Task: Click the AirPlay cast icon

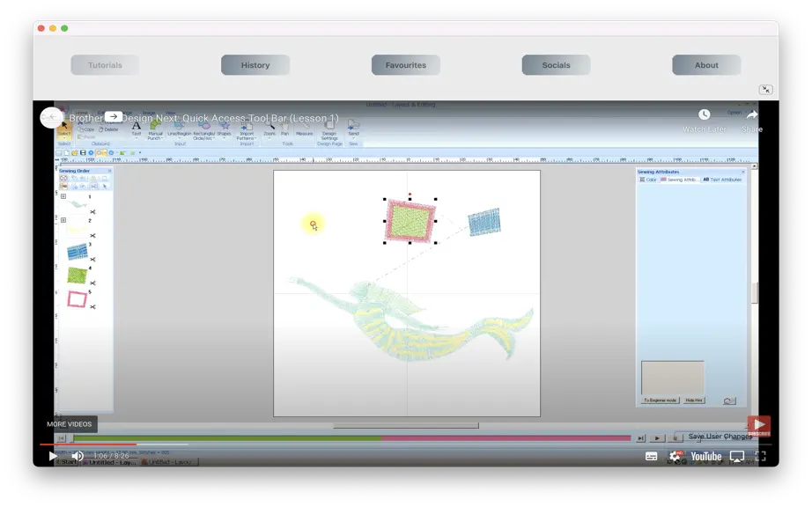Action: tap(737, 456)
